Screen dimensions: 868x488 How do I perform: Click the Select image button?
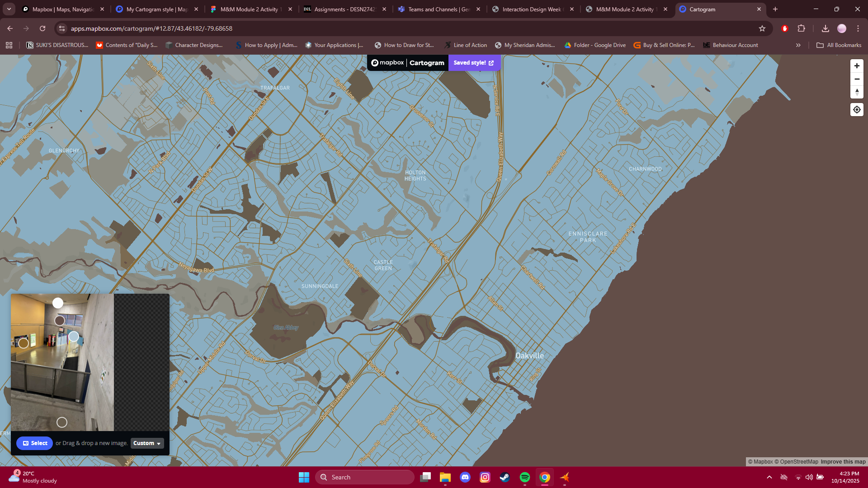pyautogui.click(x=35, y=443)
